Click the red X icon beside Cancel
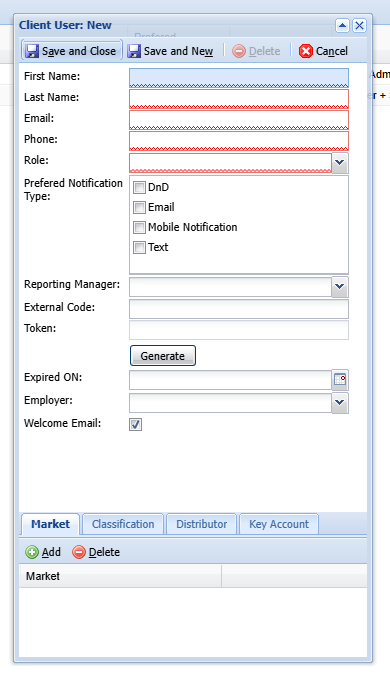 tap(306, 51)
